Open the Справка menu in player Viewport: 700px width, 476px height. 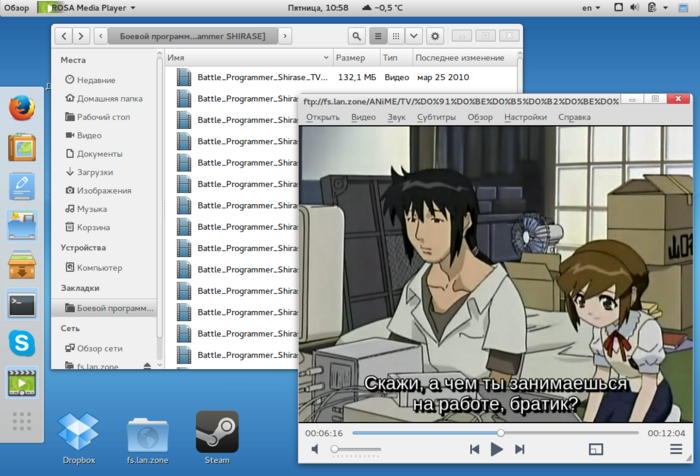point(575,117)
